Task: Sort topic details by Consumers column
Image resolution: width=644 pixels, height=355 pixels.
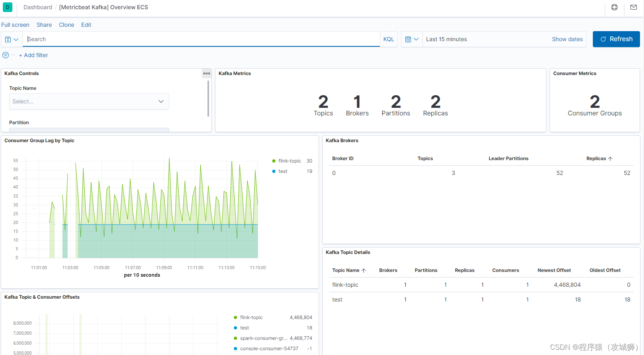Action: [505, 270]
